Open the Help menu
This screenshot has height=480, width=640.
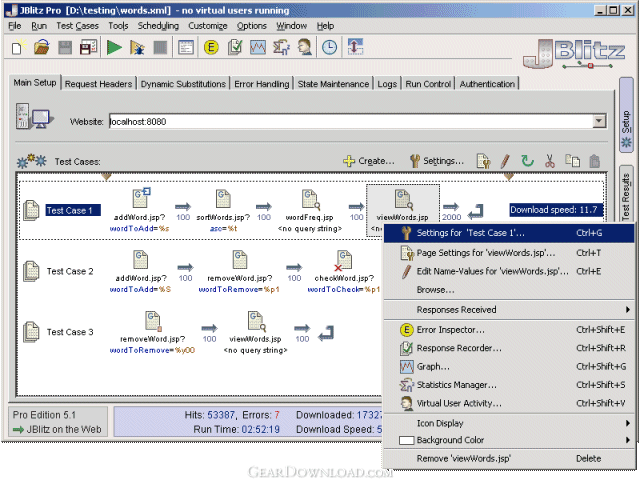pyautogui.click(x=325, y=26)
